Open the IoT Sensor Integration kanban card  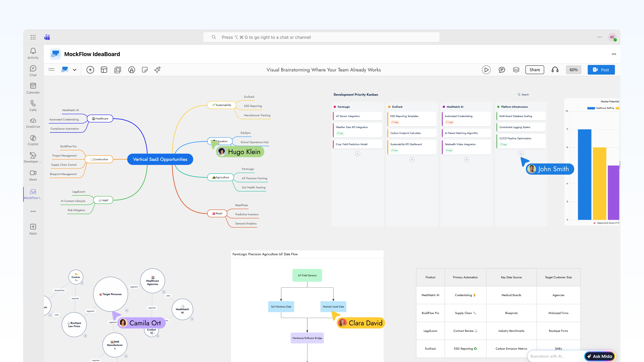[358, 116]
